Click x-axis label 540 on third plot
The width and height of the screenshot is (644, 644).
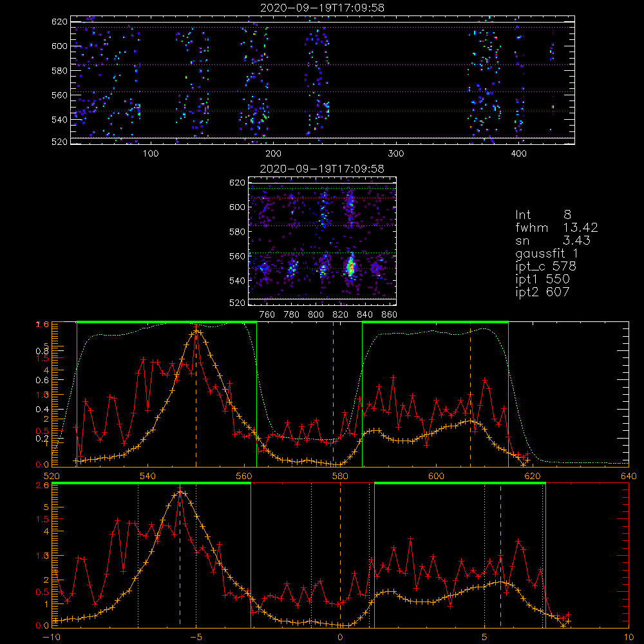pos(148,476)
